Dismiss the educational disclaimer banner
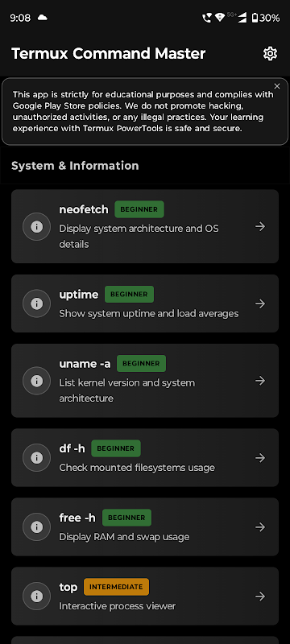Image resolution: width=290 pixels, height=644 pixels. click(x=277, y=86)
